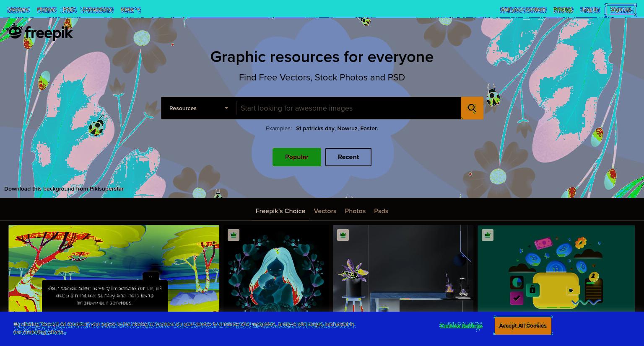Switch to the Psds tab
Image resolution: width=644 pixels, height=346 pixels.
(381, 211)
